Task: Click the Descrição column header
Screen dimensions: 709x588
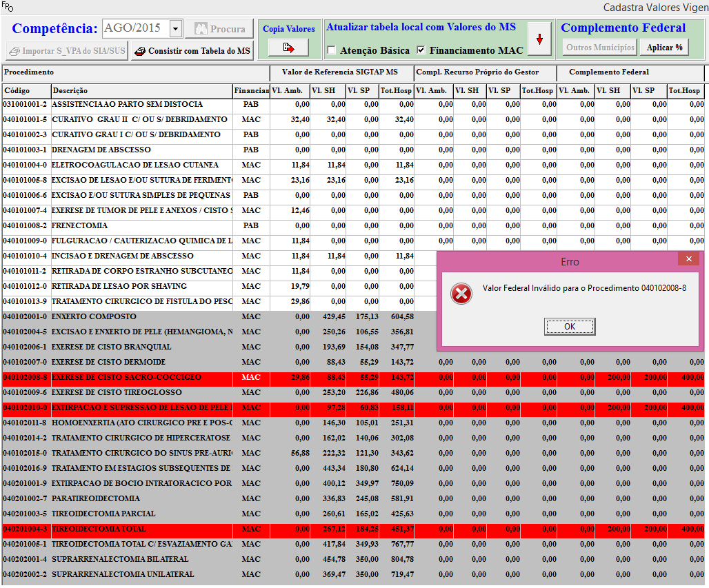Action: coord(141,91)
